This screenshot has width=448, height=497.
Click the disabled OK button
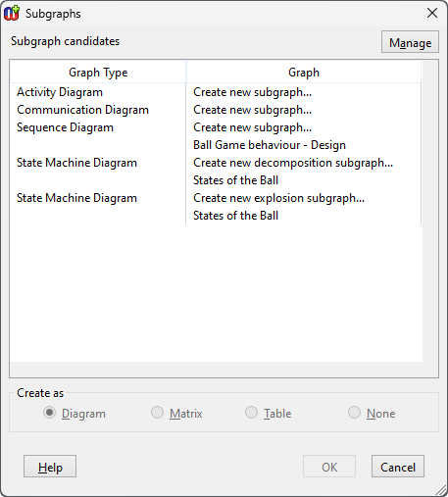click(329, 467)
